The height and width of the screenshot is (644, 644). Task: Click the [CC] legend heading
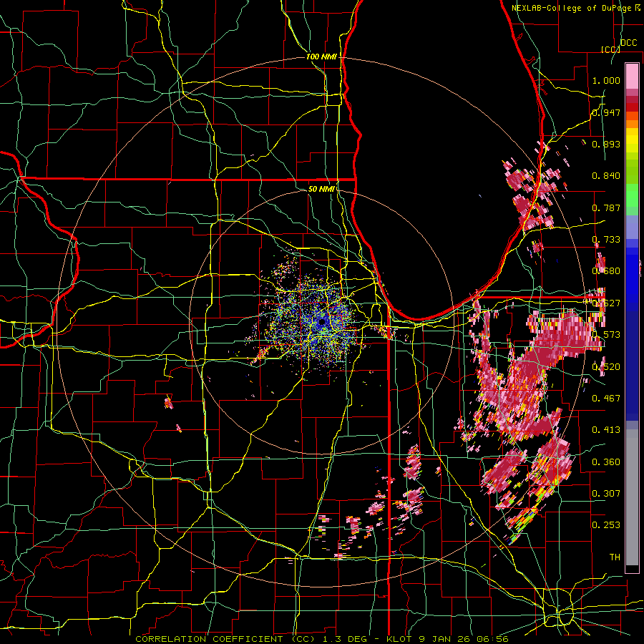tap(611, 49)
